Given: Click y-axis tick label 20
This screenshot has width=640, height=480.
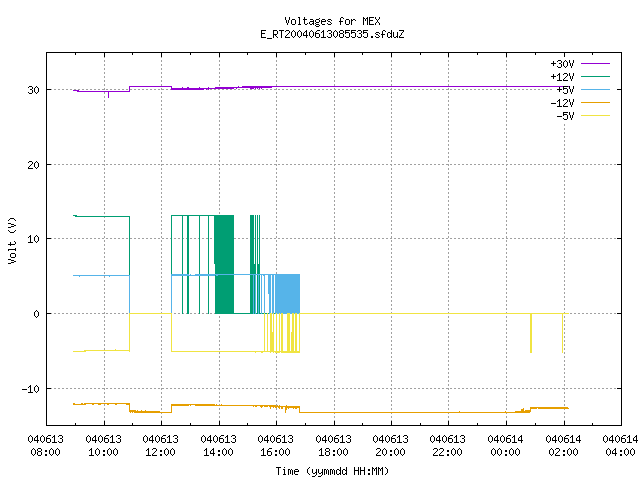Looking at the screenshot, I should click(x=33, y=165).
